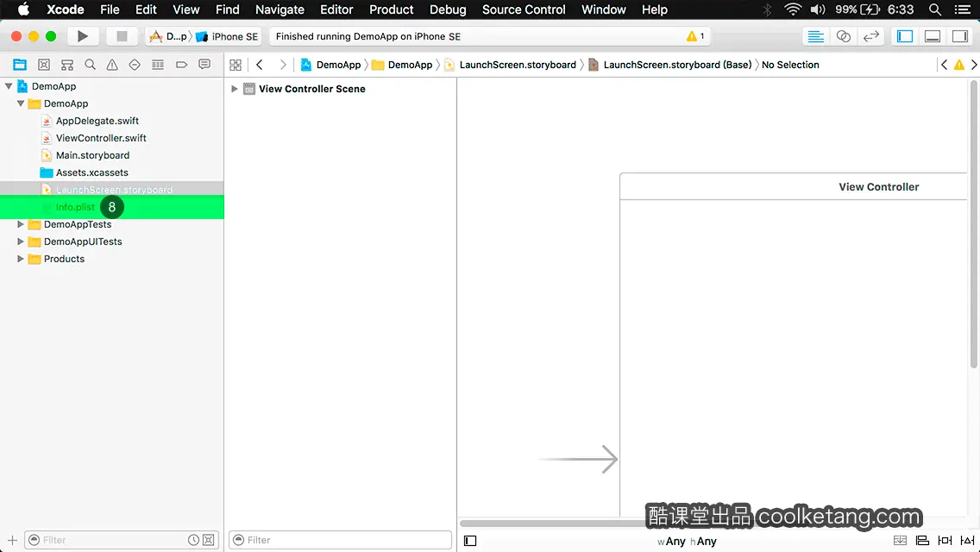980x552 pixels.
Task: Open Assets.xcassets catalog
Action: pos(91,172)
